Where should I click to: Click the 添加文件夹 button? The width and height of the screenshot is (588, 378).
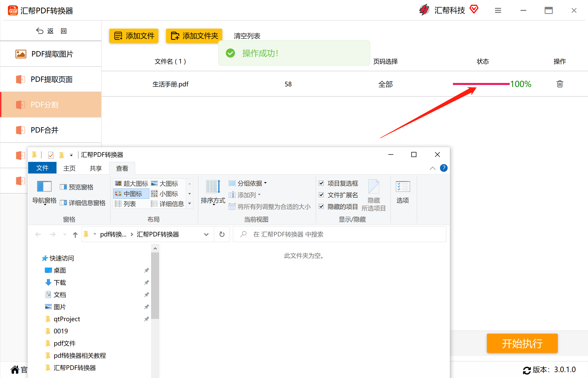coord(194,36)
